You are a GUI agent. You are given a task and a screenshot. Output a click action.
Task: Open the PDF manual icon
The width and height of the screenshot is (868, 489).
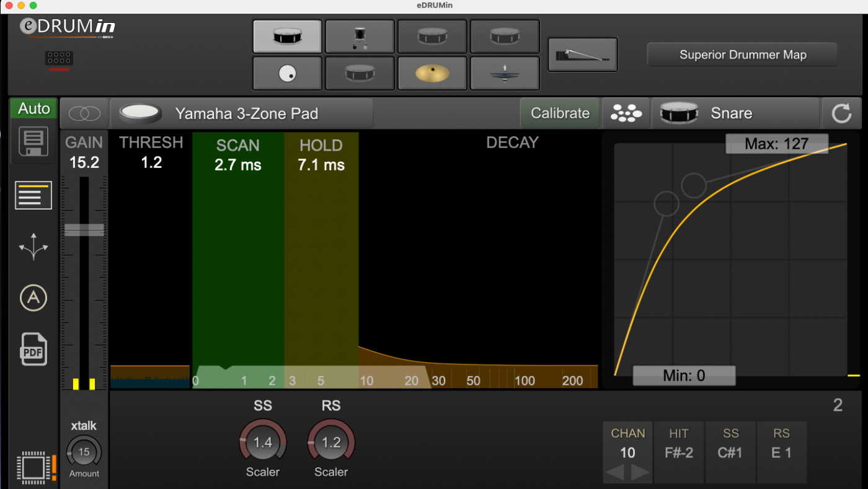coord(33,349)
